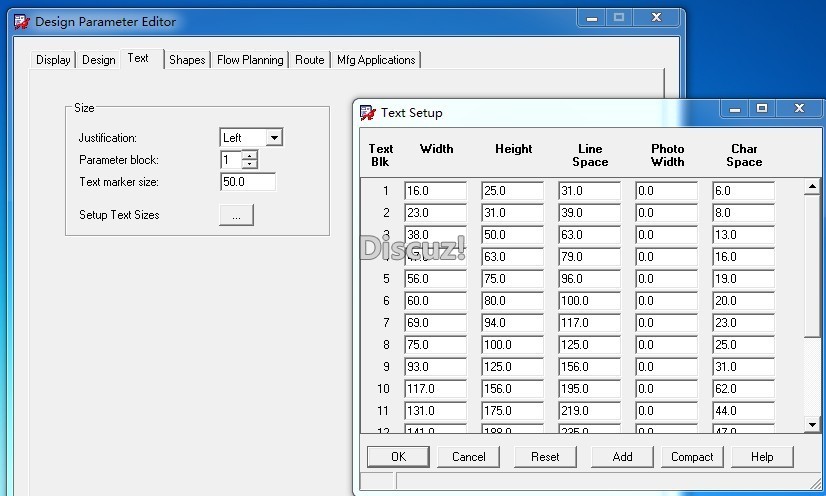Click Char Space field showing 20.0

pos(743,301)
